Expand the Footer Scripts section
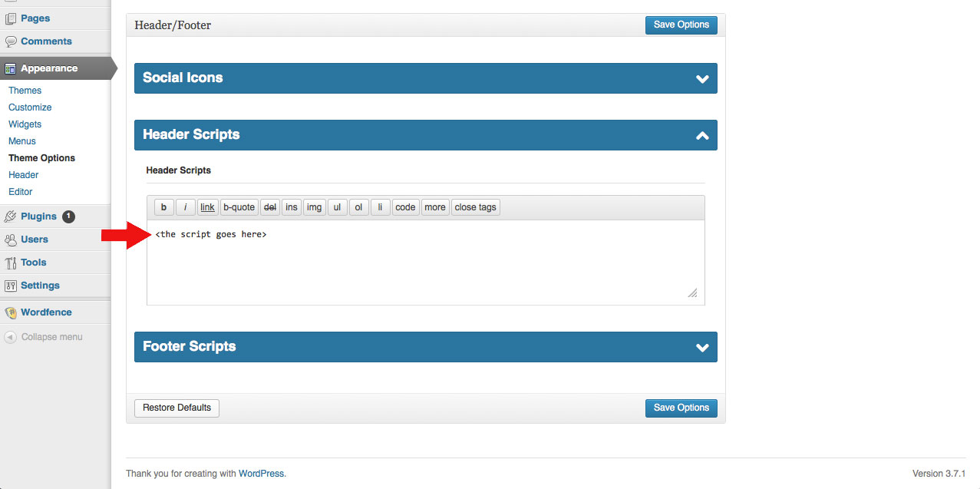 tap(701, 347)
